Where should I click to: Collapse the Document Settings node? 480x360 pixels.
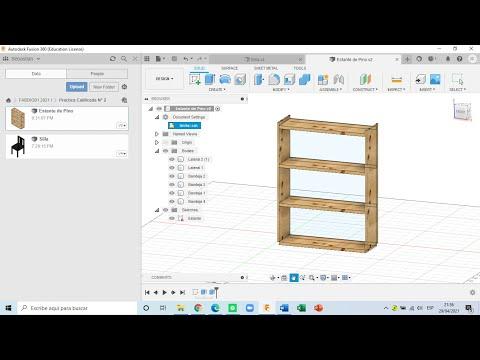pyautogui.click(x=157, y=117)
